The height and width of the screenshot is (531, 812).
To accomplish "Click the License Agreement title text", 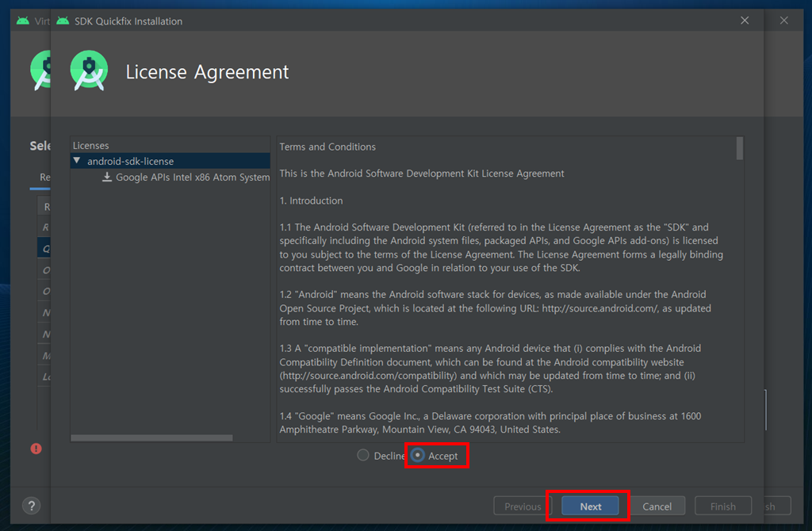I will (207, 71).
